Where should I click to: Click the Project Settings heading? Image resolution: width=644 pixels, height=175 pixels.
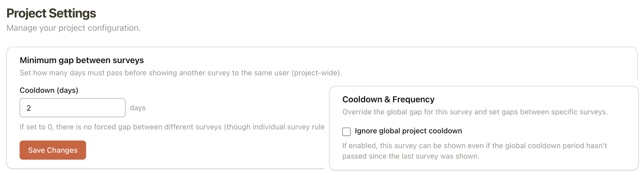[52, 13]
